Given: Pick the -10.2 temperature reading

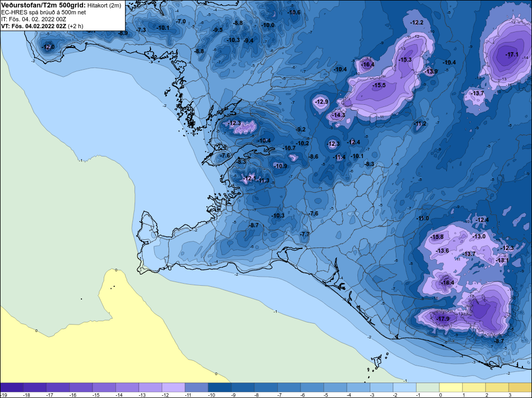Looking at the screenshot, I should tap(302, 143).
